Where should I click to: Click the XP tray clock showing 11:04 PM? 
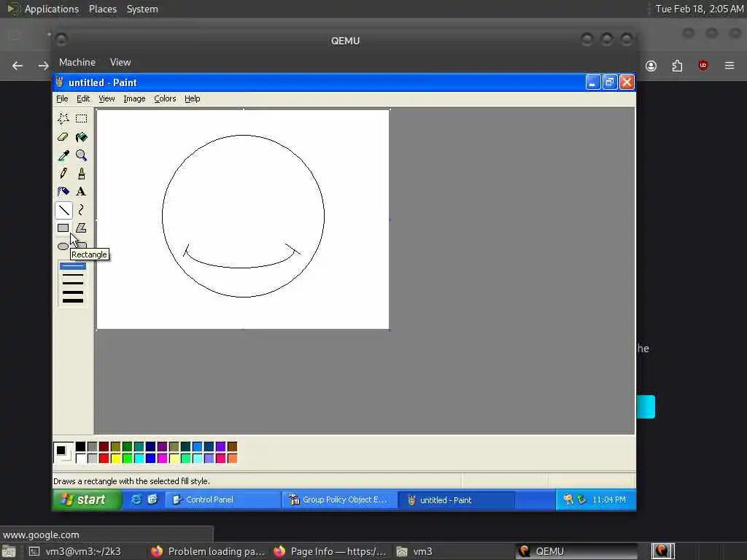[609, 499]
